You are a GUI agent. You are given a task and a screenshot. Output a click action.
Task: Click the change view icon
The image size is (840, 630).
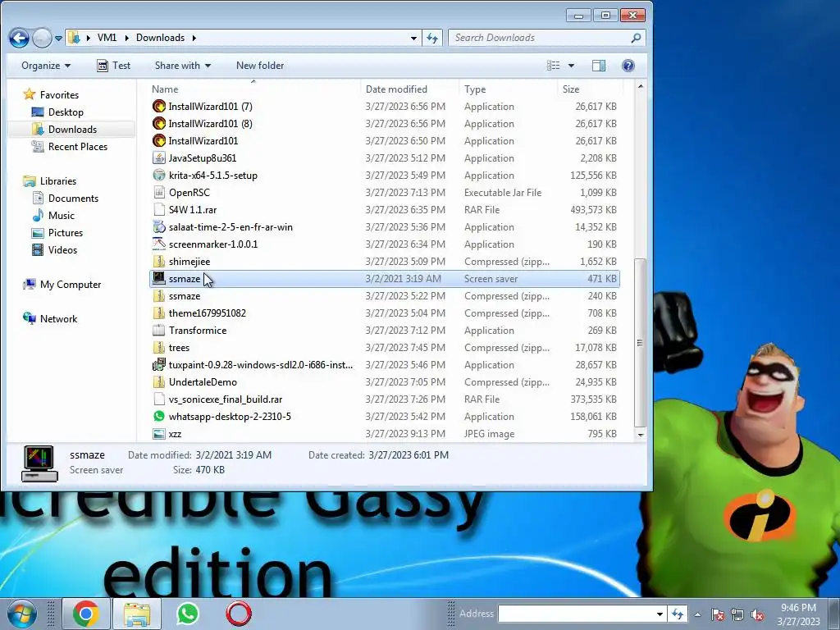pyautogui.click(x=554, y=66)
